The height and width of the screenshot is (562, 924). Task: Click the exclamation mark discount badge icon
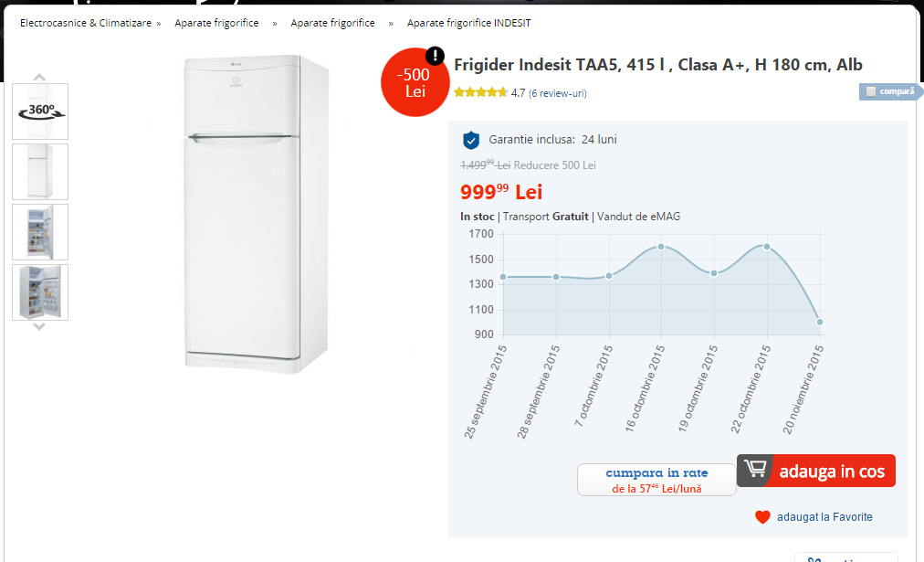click(436, 55)
